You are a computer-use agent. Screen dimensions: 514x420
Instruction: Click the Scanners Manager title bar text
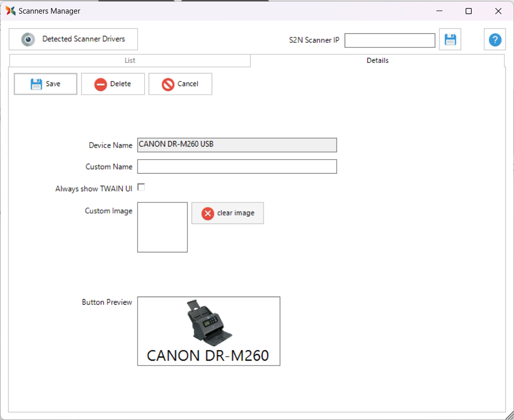[x=49, y=11]
